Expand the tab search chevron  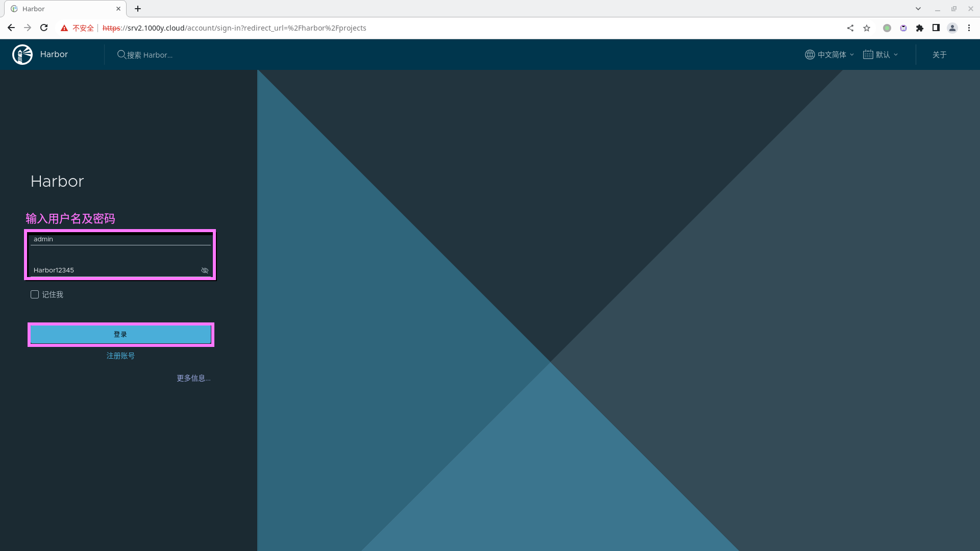coord(918,9)
